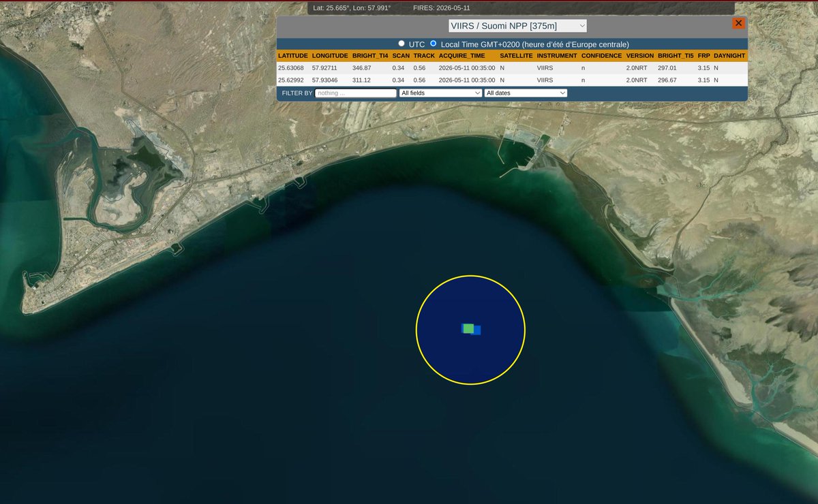Viewport: 818px width, 504px height.
Task: Select the Local Time GMT+0200 radio button
Action: (x=434, y=44)
